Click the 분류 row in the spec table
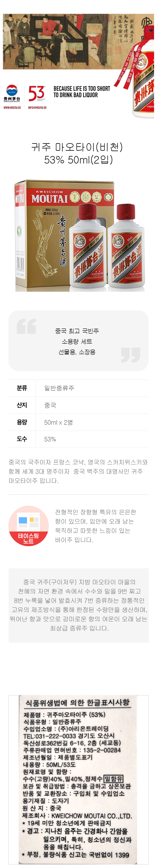Screen dimensions: 157x868 point(78,388)
